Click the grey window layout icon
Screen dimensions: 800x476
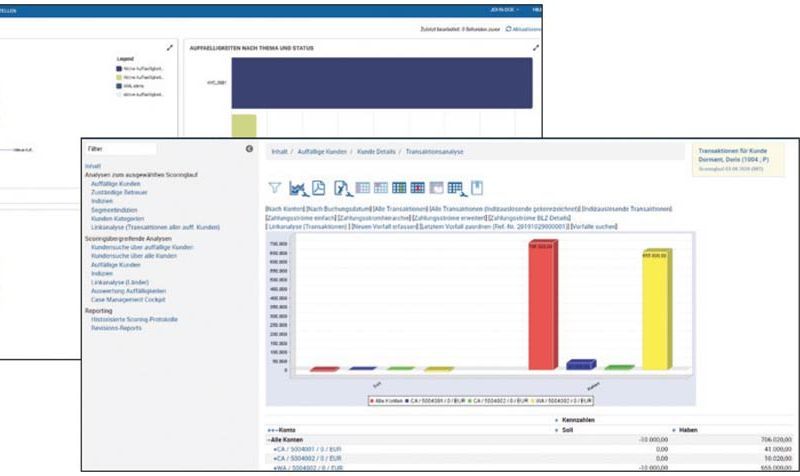point(436,188)
